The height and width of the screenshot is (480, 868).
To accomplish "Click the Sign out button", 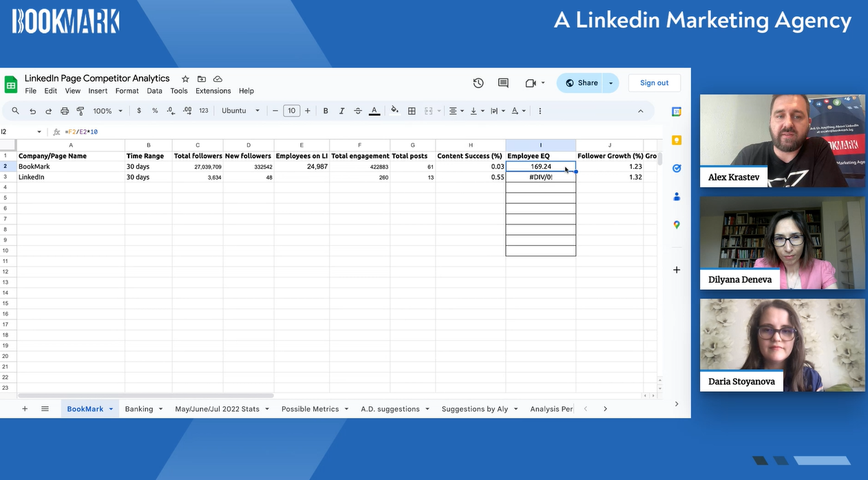I will coord(654,83).
